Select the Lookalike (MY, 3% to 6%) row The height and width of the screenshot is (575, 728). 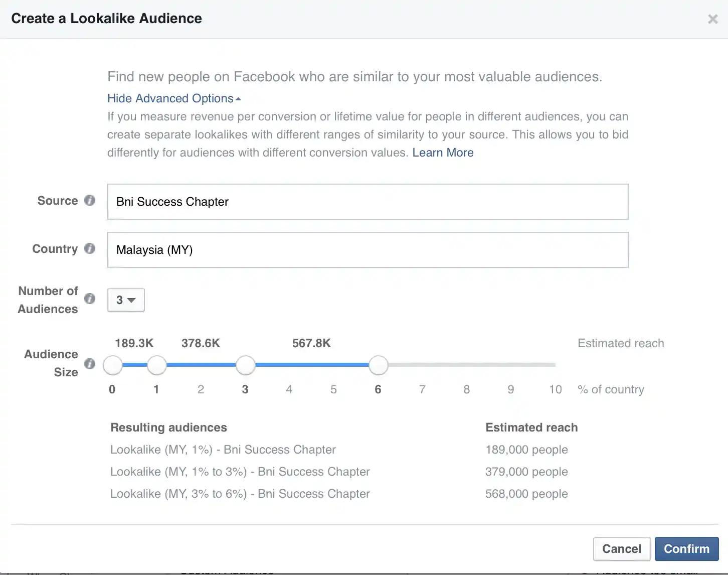[240, 494]
